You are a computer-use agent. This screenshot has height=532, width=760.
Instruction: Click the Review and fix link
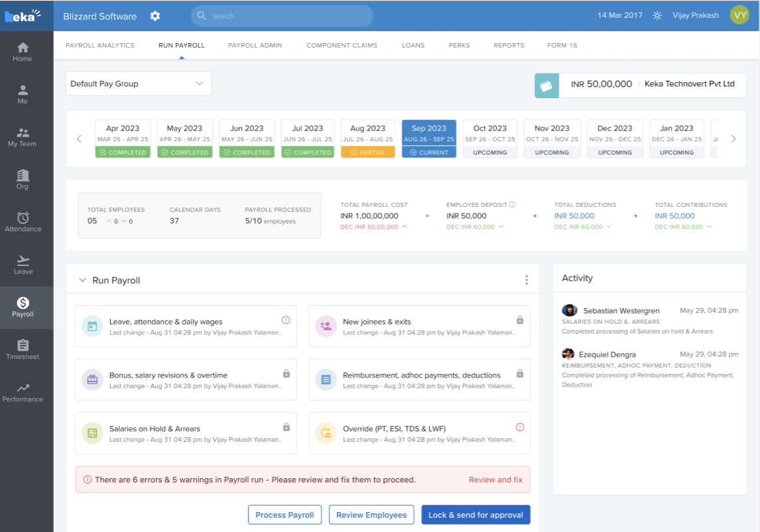pyautogui.click(x=495, y=480)
